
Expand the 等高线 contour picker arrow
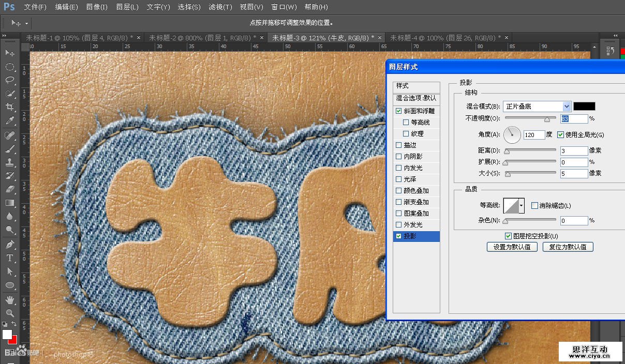521,206
